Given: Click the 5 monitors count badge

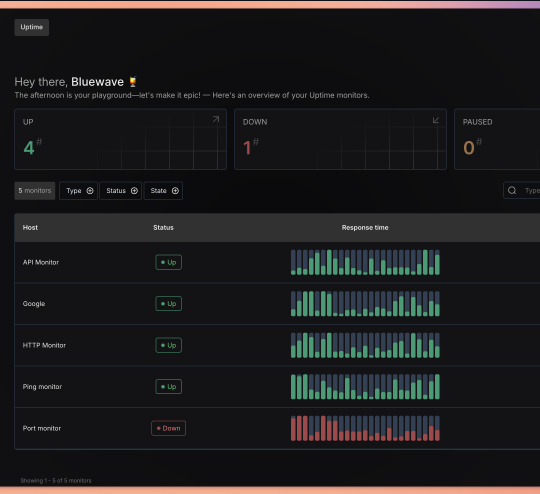Looking at the screenshot, I should coord(35,191).
